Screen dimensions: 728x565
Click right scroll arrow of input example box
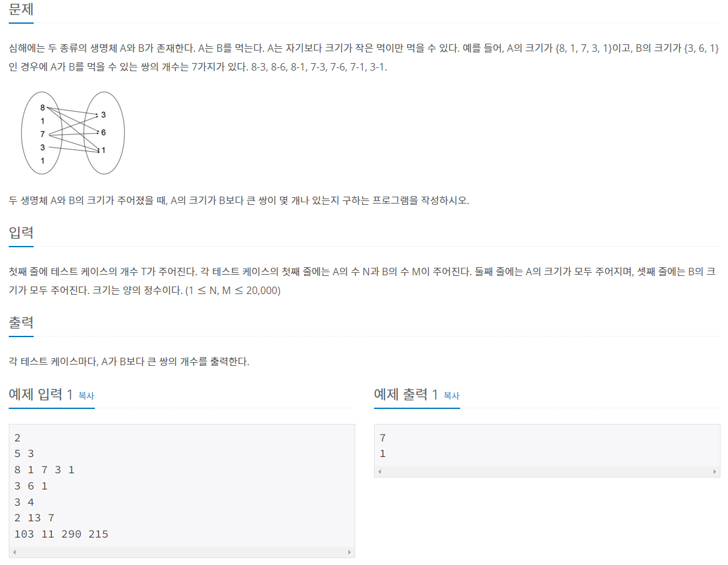click(349, 552)
